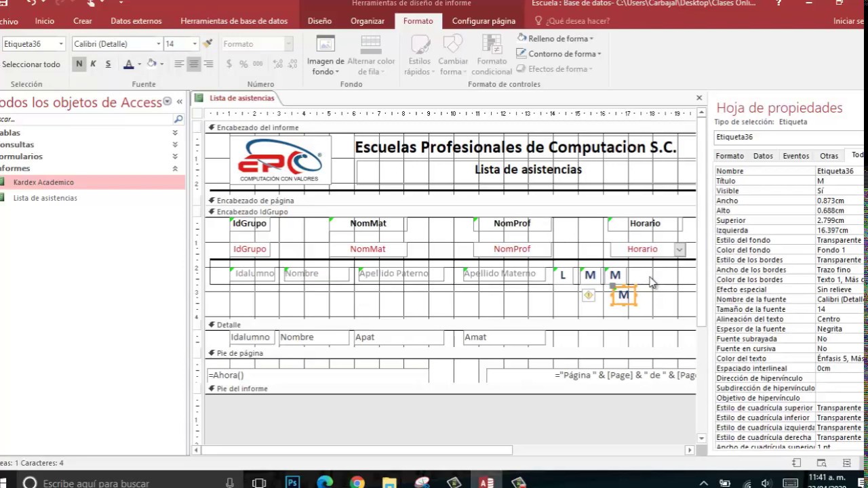Open Chrome from the taskbar

pos(357,483)
